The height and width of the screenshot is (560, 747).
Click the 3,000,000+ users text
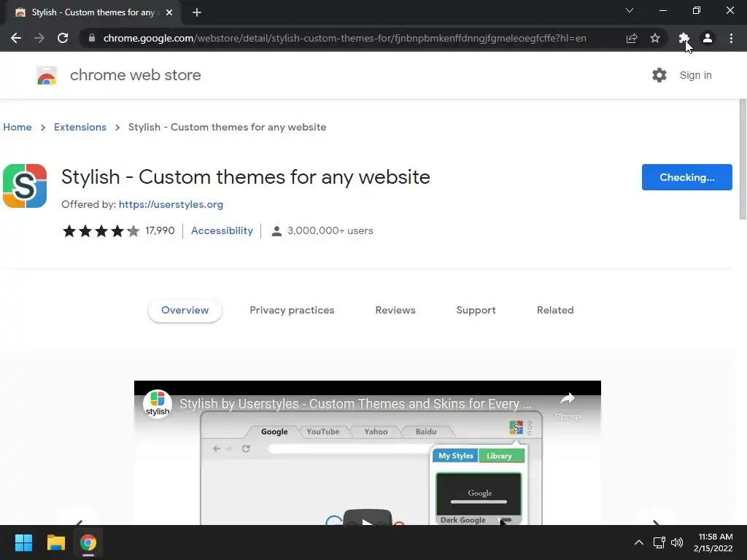[330, 231]
